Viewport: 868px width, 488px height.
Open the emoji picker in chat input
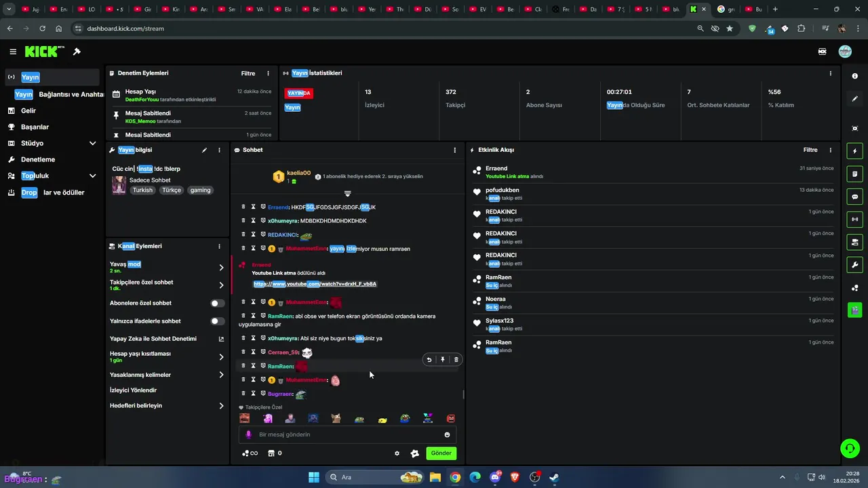click(x=447, y=435)
